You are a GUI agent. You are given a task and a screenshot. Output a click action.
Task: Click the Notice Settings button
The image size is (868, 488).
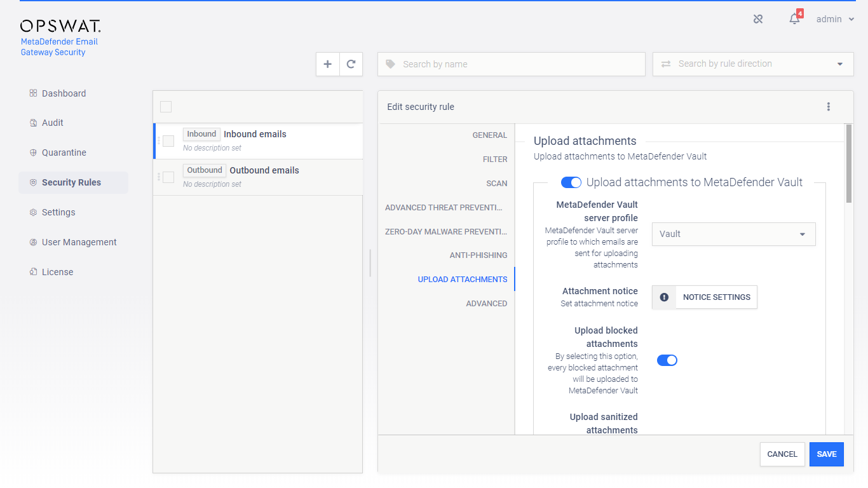[x=705, y=297]
